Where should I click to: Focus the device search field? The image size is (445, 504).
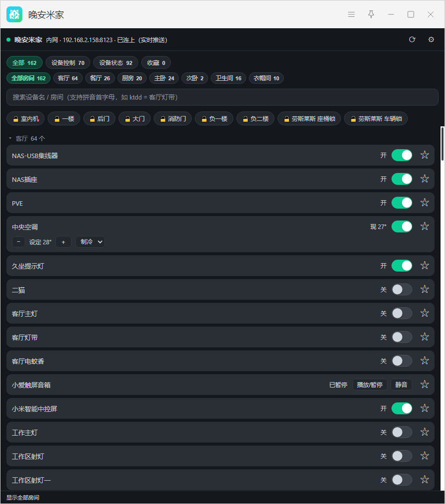tap(222, 97)
